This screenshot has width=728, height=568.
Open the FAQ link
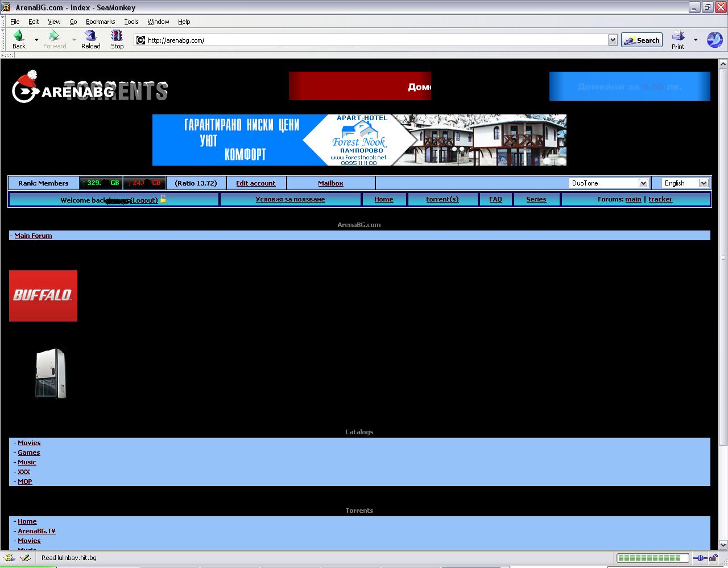click(495, 199)
